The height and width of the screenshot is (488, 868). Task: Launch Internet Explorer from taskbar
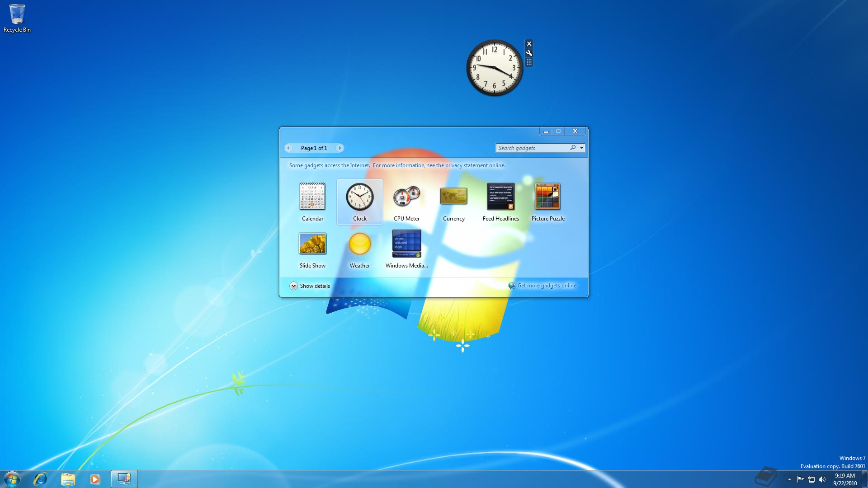click(x=40, y=479)
